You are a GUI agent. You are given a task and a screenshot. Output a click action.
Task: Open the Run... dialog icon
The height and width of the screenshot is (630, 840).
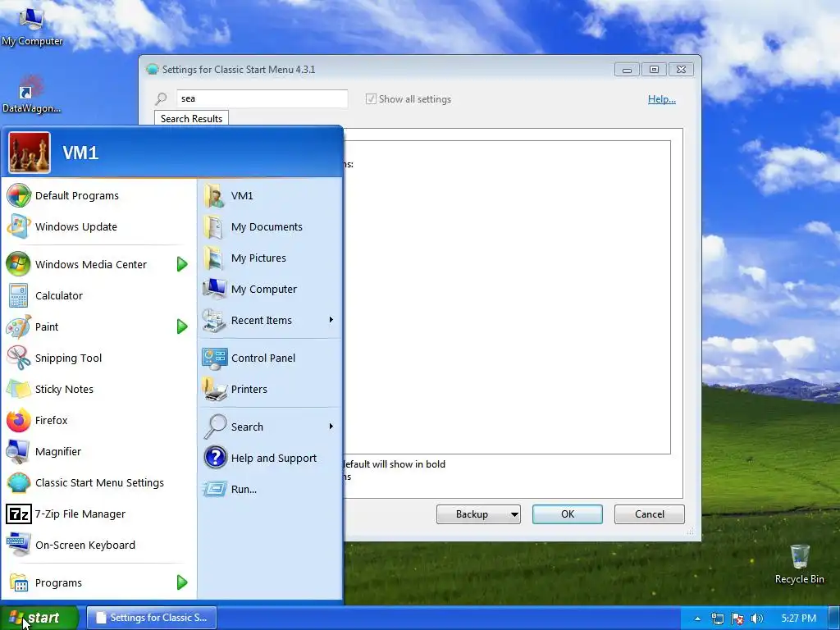214,489
